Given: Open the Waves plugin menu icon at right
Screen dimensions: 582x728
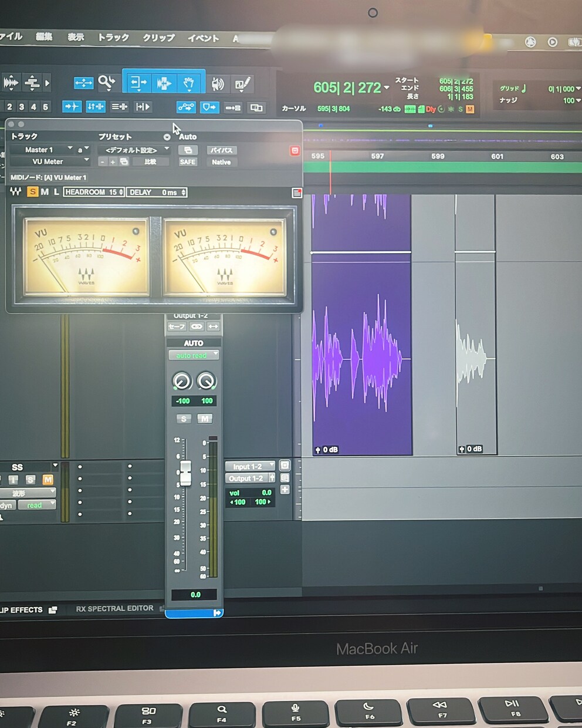Looking at the screenshot, I should pos(297,193).
